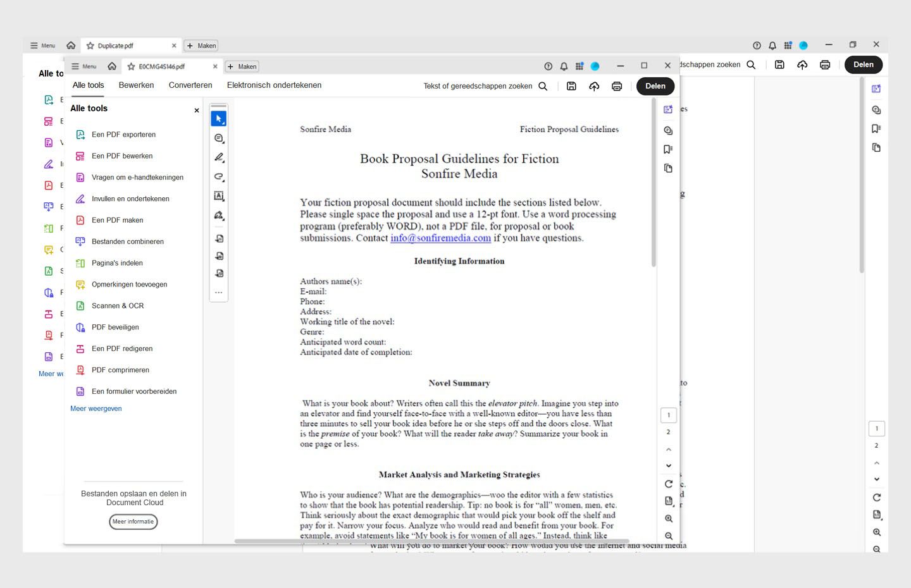Open the info@sonfiremedia.com email link

click(x=440, y=238)
